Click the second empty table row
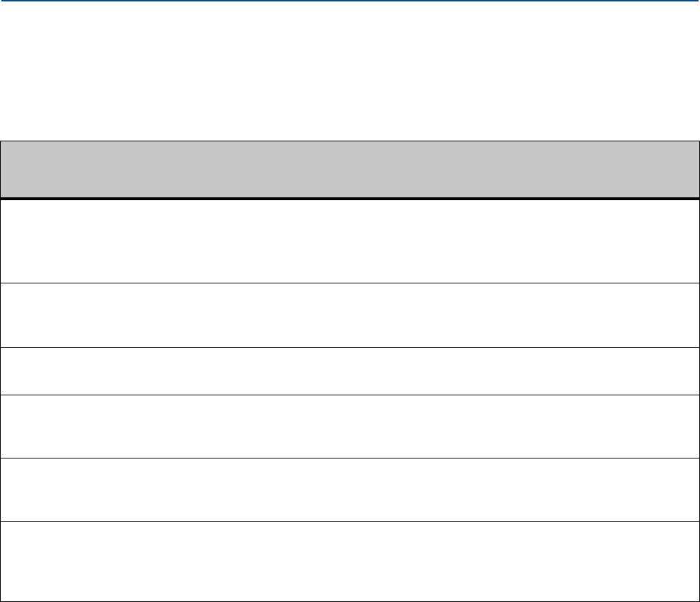 tap(350, 316)
